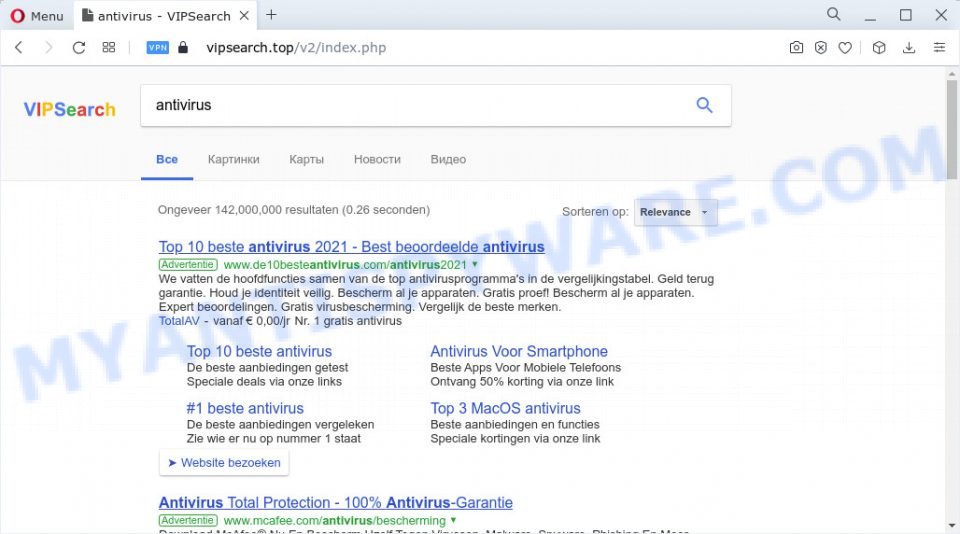Image resolution: width=960 pixels, height=534 pixels.
Task: Click the results count text
Action: click(294, 210)
